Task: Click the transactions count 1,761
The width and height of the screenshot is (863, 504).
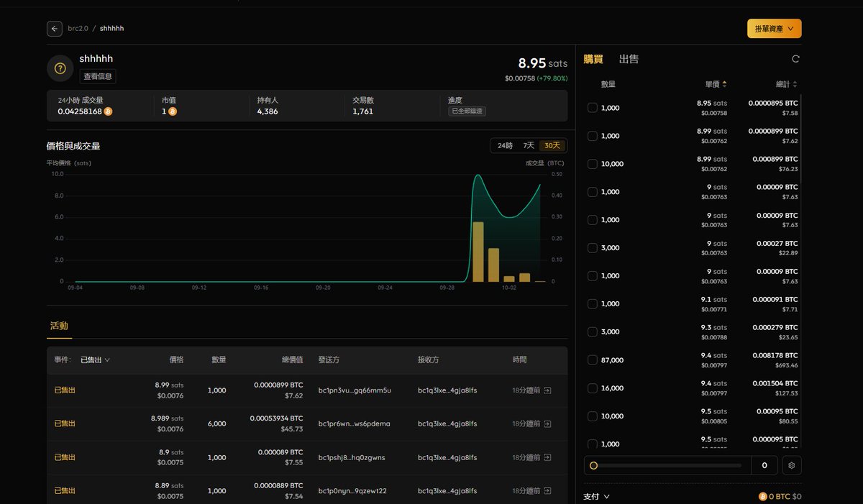Action: [x=362, y=111]
